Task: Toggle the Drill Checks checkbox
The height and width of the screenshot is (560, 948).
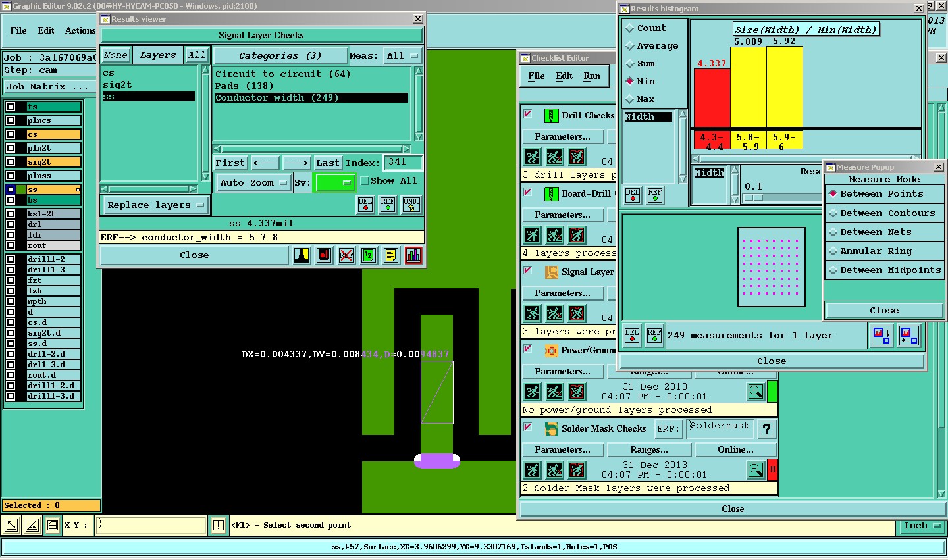Action: [528, 115]
